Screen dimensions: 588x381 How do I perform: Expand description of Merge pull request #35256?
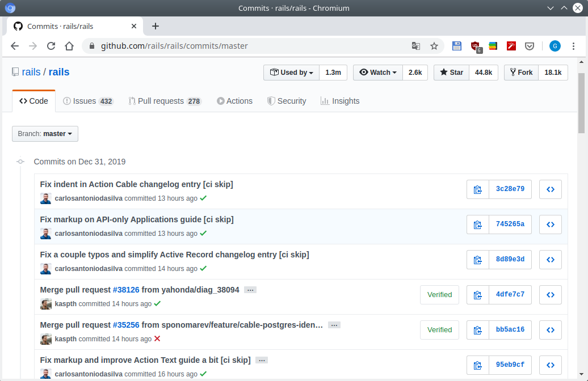[x=334, y=325]
